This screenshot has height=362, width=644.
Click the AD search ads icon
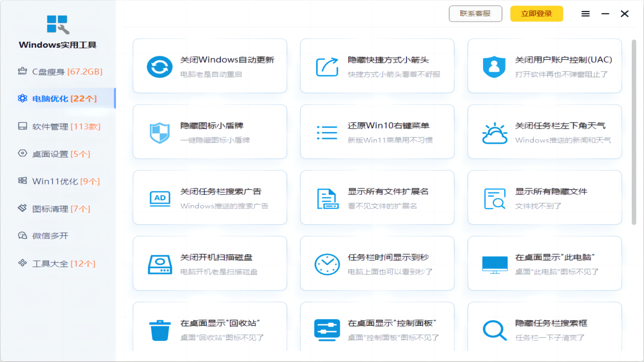(159, 199)
